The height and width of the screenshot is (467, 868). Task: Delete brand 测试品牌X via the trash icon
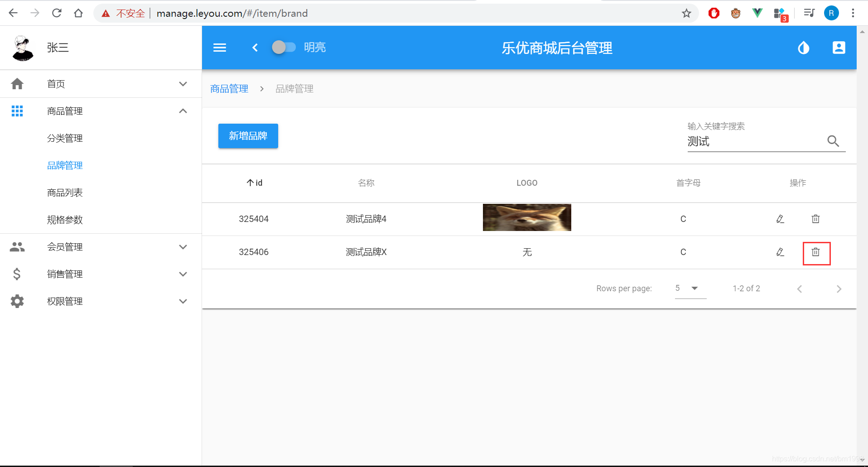tap(815, 252)
